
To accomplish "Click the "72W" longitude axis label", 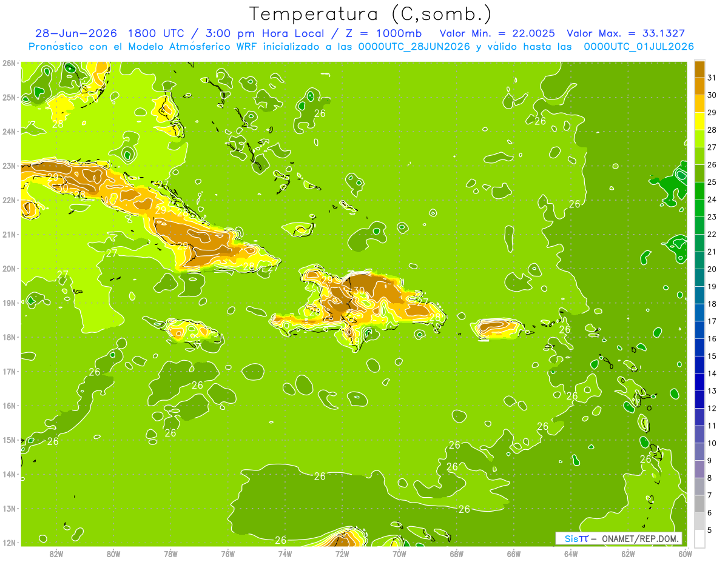I will pos(342,554).
